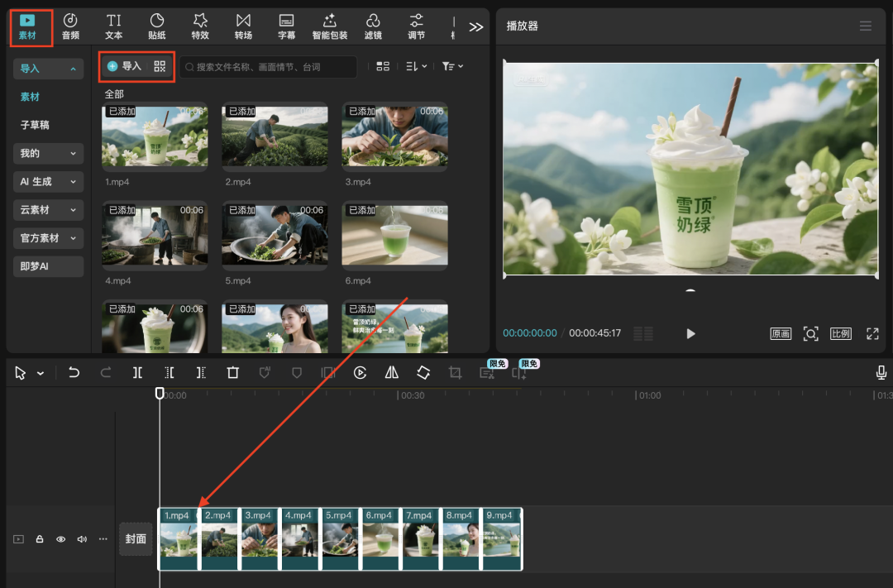The height and width of the screenshot is (588, 893).
Task: Click the timeline playhead handle
Action: click(160, 394)
